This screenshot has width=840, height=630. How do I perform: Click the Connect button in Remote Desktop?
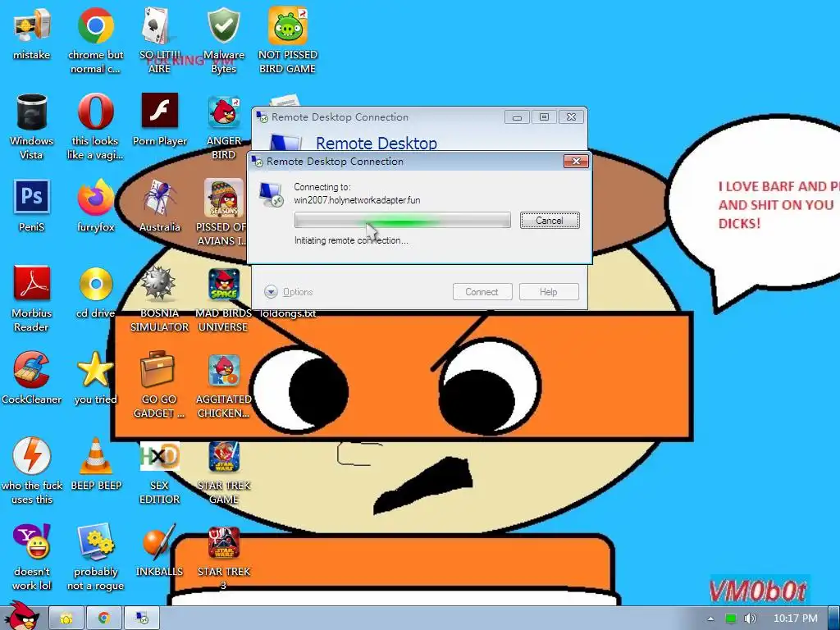pyautogui.click(x=482, y=292)
